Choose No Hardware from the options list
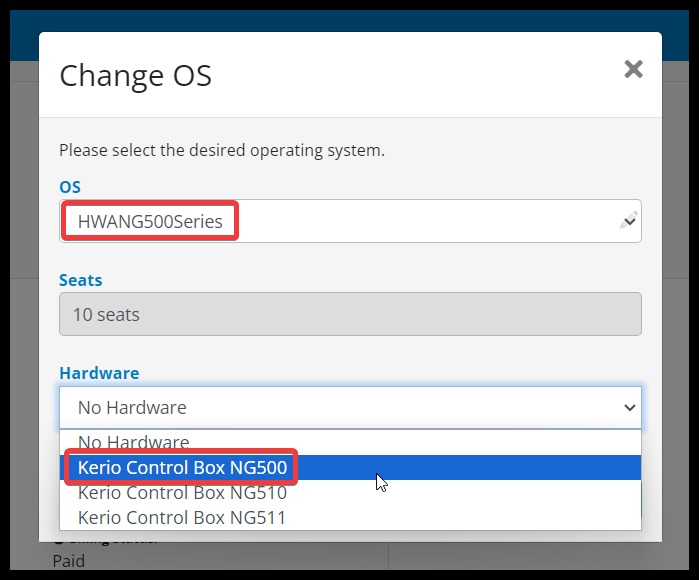Screen dimensions: 699x580 [x=133, y=442]
